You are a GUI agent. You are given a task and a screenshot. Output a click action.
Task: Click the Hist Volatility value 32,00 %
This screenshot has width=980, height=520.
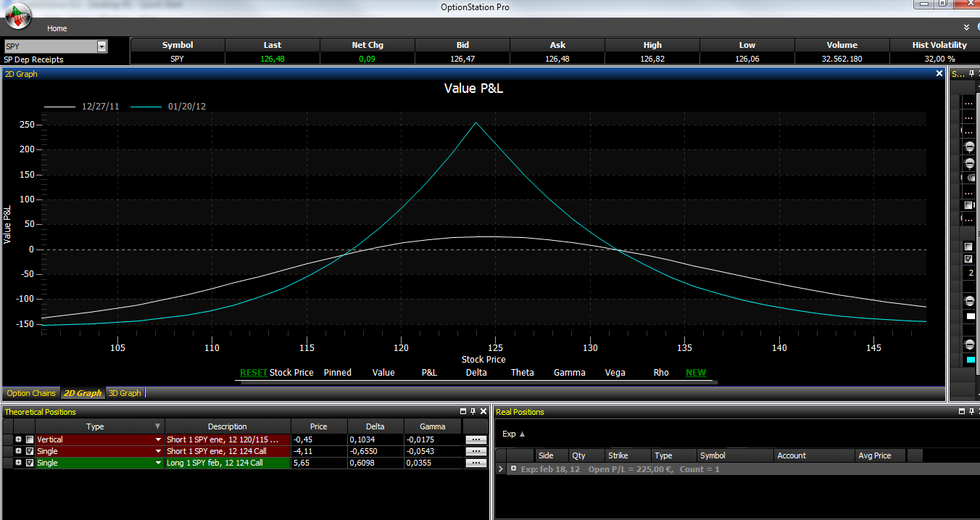click(x=939, y=59)
